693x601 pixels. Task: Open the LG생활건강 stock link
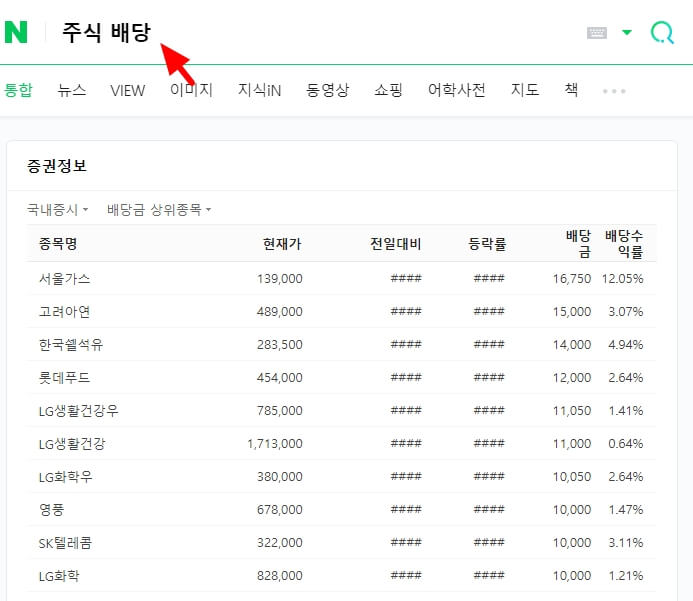72,444
